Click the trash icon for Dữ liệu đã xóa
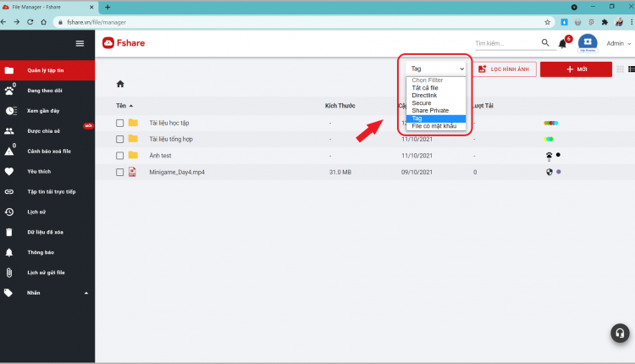Image resolution: width=635 pixels, height=364 pixels. [x=9, y=232]
